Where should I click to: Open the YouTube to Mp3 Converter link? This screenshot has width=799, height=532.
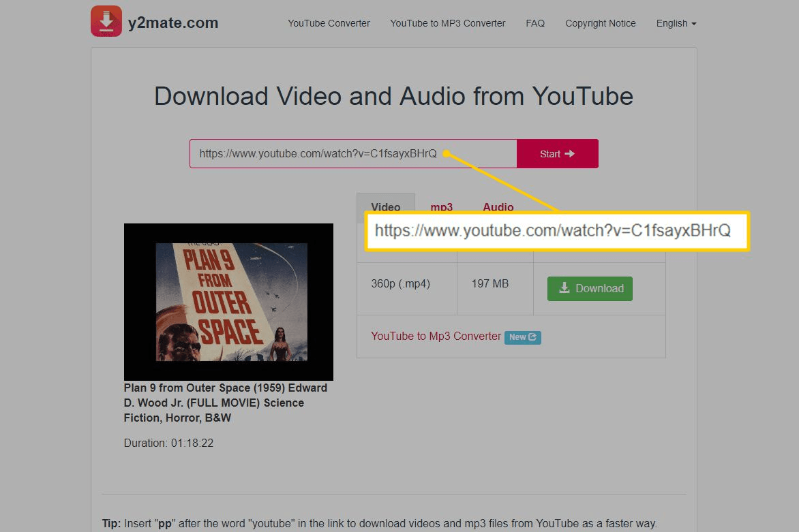tap(436, 337)
